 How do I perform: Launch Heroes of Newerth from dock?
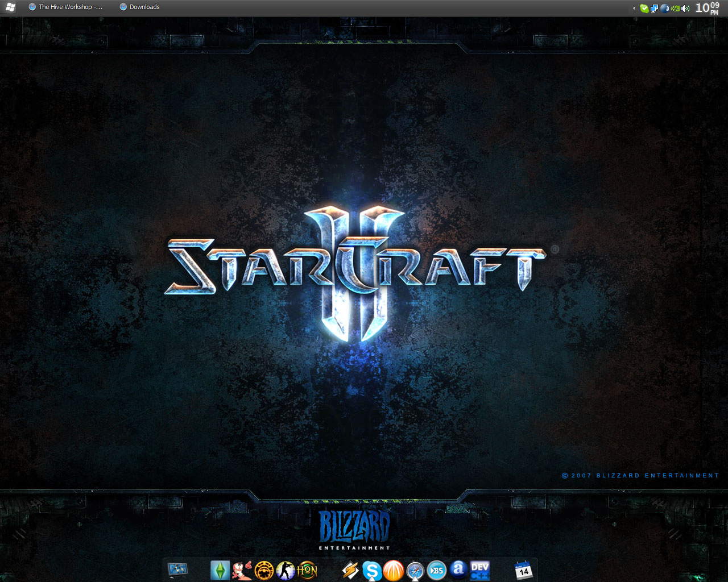coord(307,570)
